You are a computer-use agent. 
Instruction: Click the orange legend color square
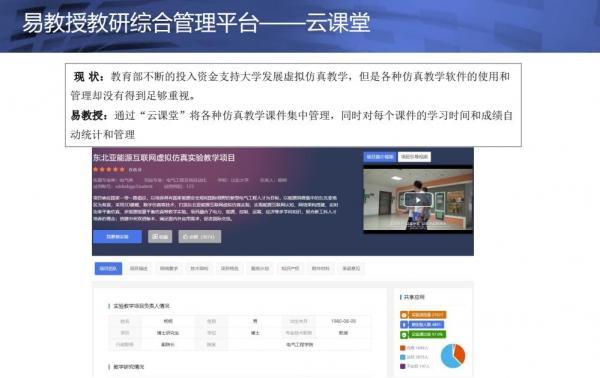pos(403,348)
